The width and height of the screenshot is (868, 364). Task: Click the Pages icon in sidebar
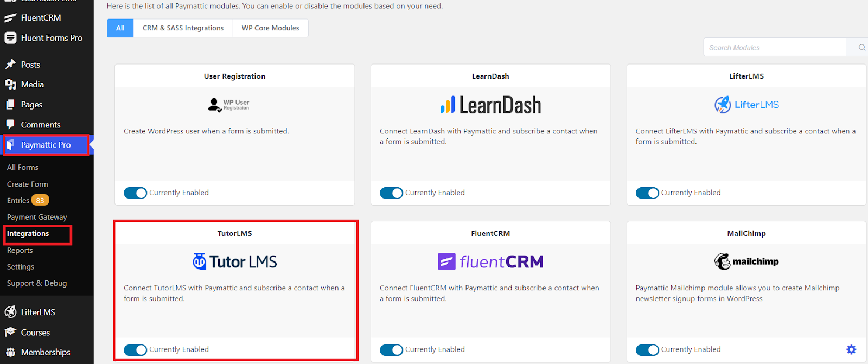(x=10, y=105)
